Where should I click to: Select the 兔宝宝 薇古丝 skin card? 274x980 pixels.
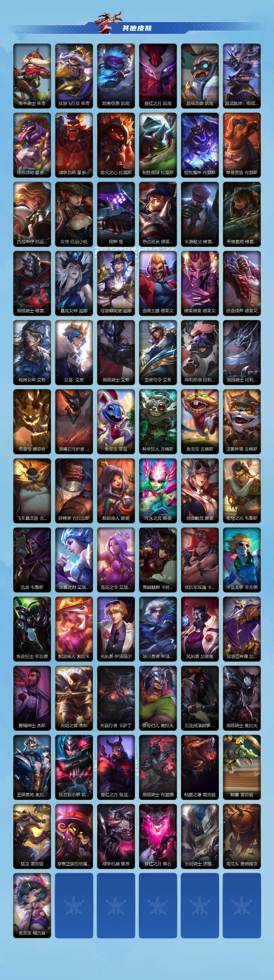(32, 906)
